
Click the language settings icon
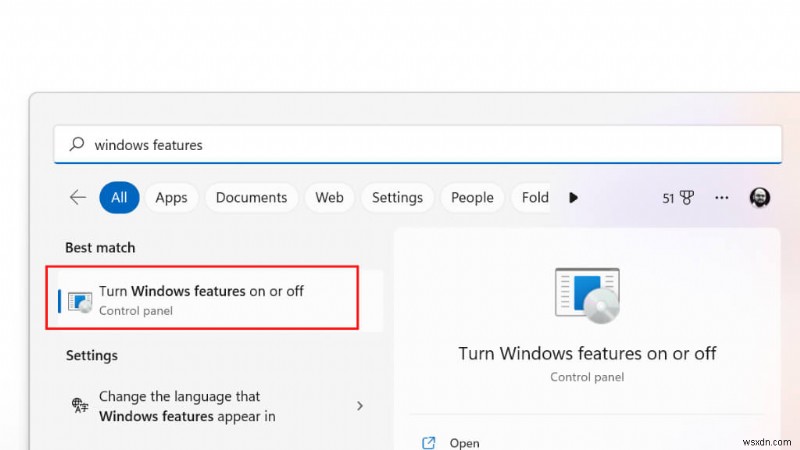coord(80,406)
